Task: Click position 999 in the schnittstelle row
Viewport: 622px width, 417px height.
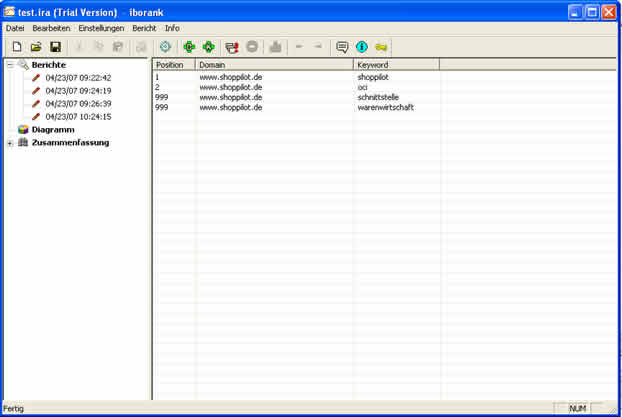Action: point(161,97)
